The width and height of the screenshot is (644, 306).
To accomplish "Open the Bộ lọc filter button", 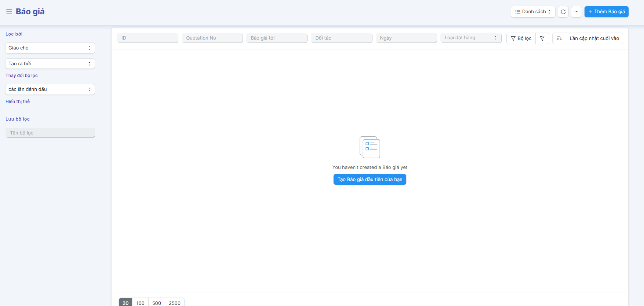I will [x=521, y=38].
